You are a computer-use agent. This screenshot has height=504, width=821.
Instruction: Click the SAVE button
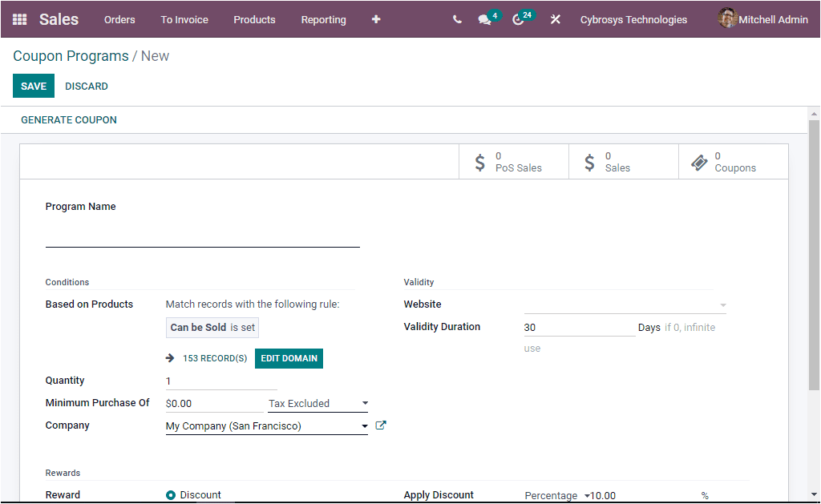point(33,86)
